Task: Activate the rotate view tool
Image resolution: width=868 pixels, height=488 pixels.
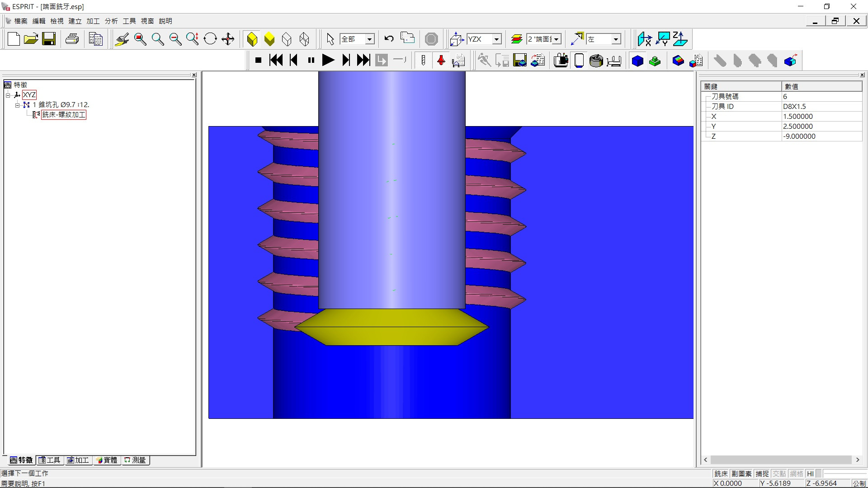Action: (210, 39)
